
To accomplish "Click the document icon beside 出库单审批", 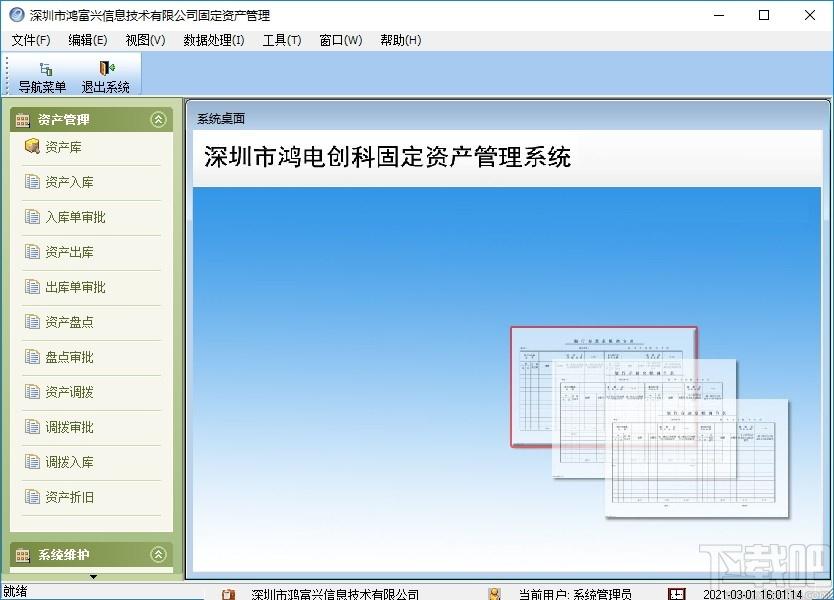I will (x=32, y=287).
